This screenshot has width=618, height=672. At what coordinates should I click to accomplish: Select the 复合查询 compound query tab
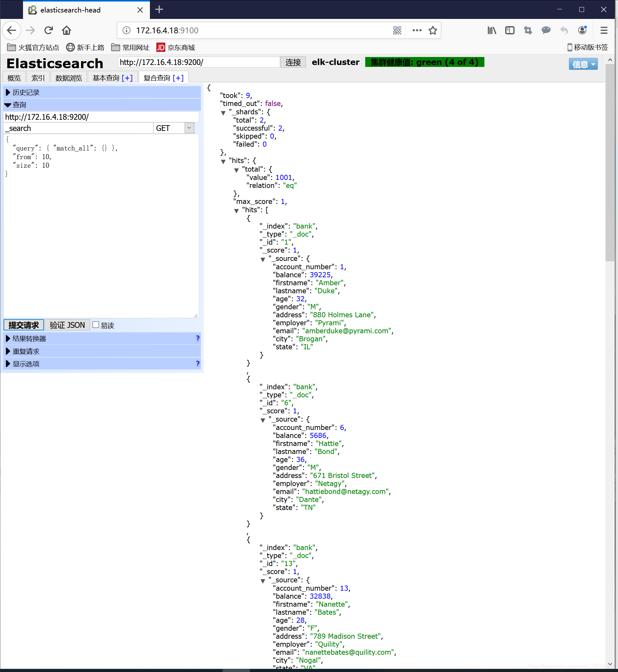[157, 77]
